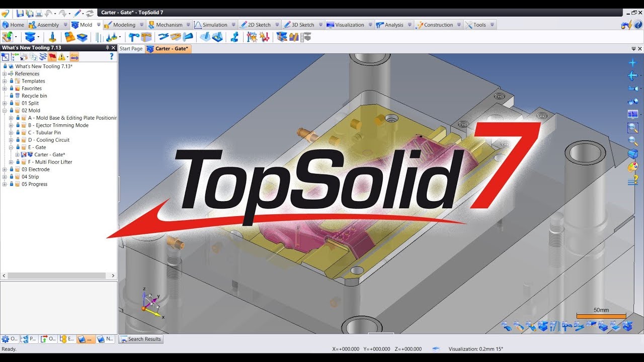644x362 pixels.
Task: Click the gear icon bottom panel tab
Action: [10, 339]
